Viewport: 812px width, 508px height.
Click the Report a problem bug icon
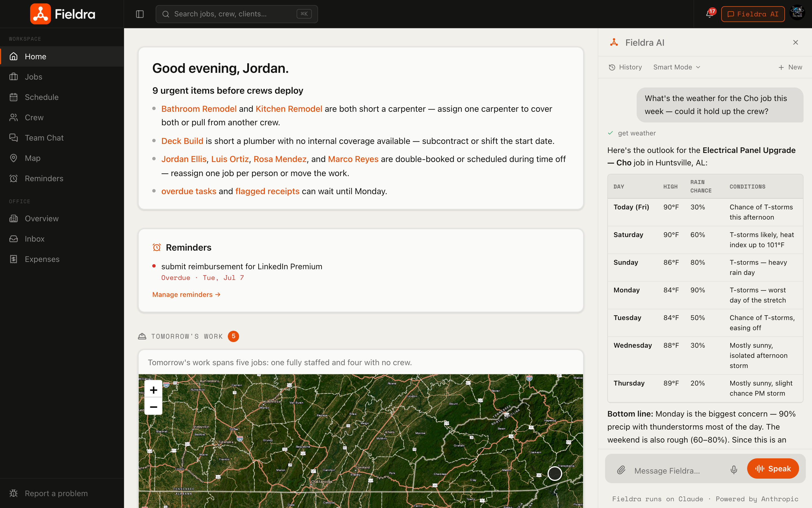point(14,493)
